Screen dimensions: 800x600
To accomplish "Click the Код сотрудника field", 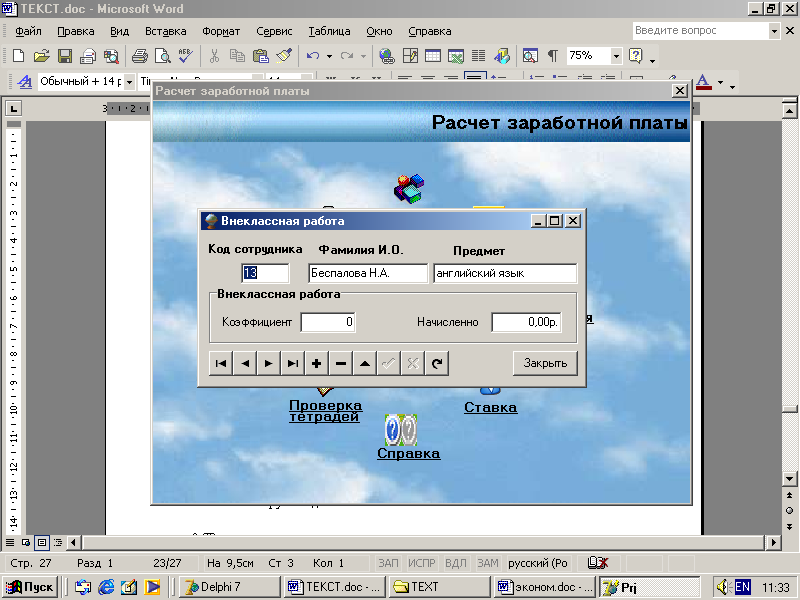I will 265,273.
